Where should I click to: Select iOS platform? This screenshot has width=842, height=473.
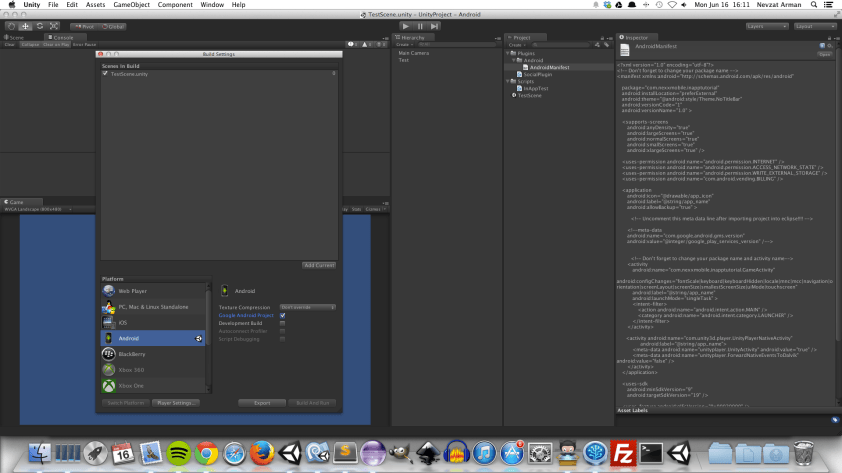pyautogui.click(x=153, y=323)
